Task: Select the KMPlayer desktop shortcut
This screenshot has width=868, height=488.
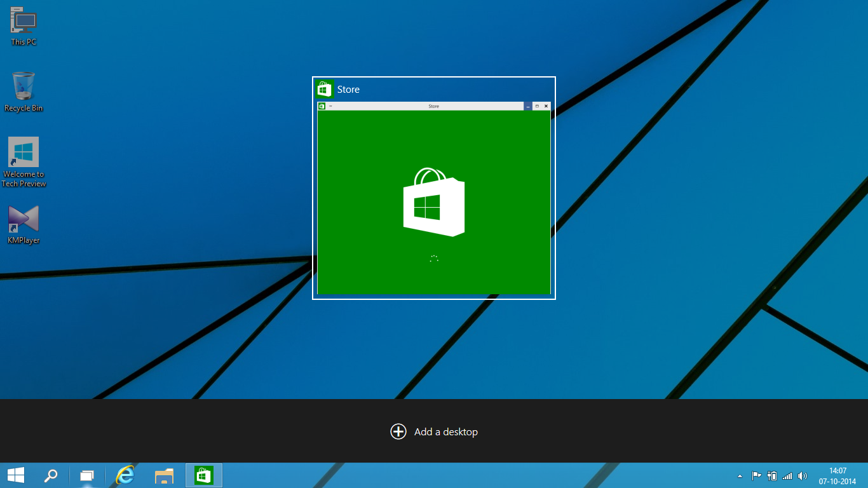Action: click(x=24, y=224)
